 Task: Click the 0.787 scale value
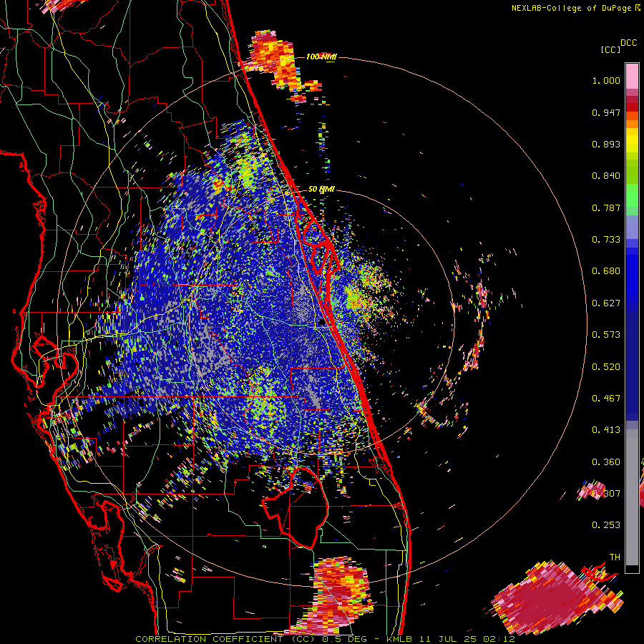[x=606, y=208]
